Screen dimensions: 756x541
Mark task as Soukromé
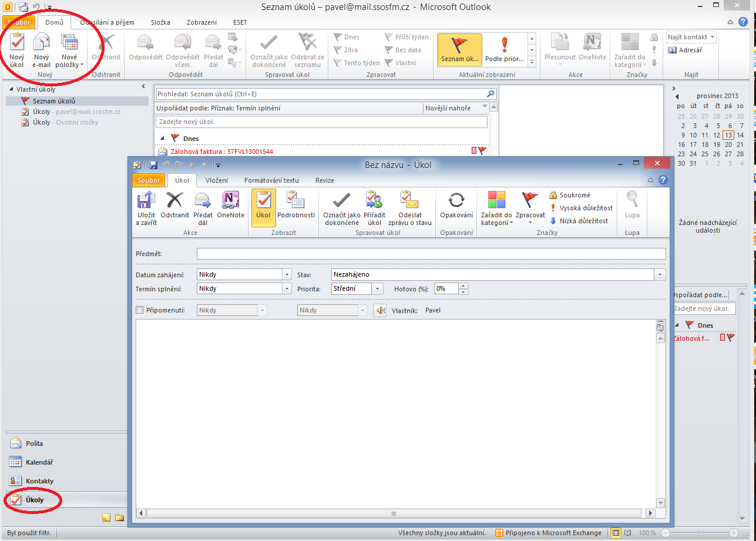click(x=570, y=195)
